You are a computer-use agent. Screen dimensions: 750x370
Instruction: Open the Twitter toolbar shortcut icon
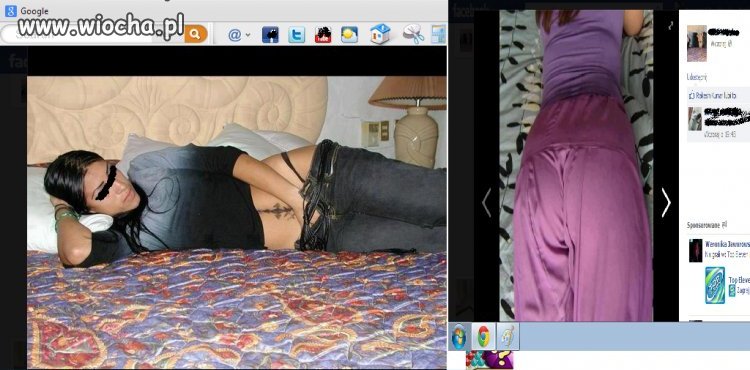(x=297, y=34)
